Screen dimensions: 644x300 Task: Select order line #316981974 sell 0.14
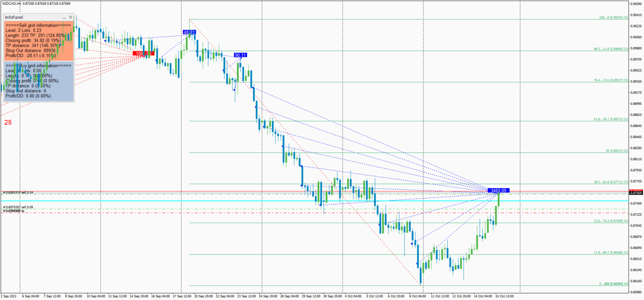click(x=18, y=192)
